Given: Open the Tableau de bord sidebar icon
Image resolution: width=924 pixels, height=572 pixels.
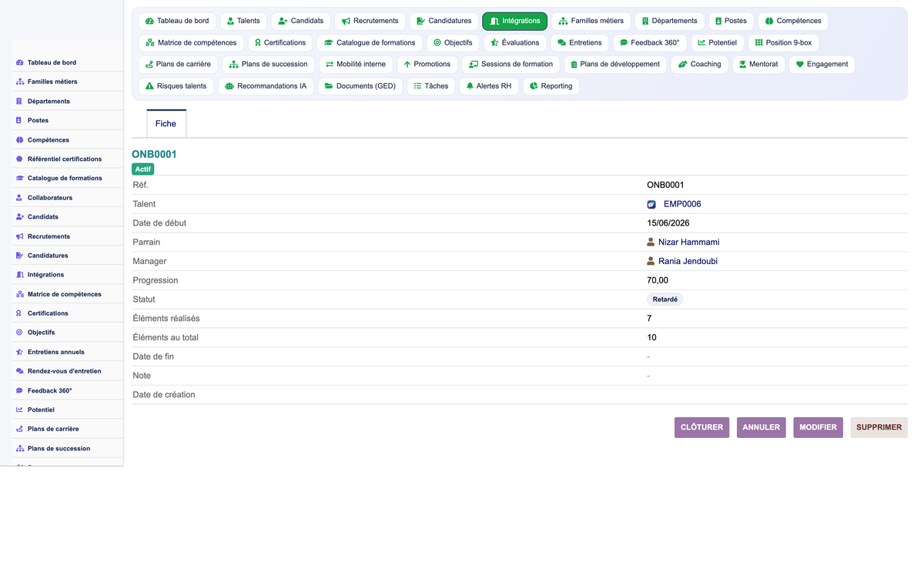Looking at the screenshot, I should pos(19,62).
